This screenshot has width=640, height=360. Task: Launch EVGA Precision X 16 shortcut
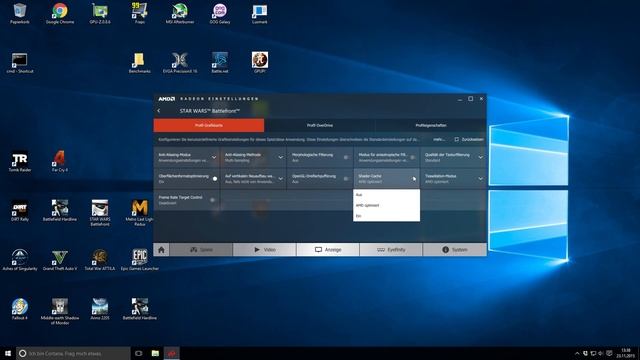(x=180, y=63)
